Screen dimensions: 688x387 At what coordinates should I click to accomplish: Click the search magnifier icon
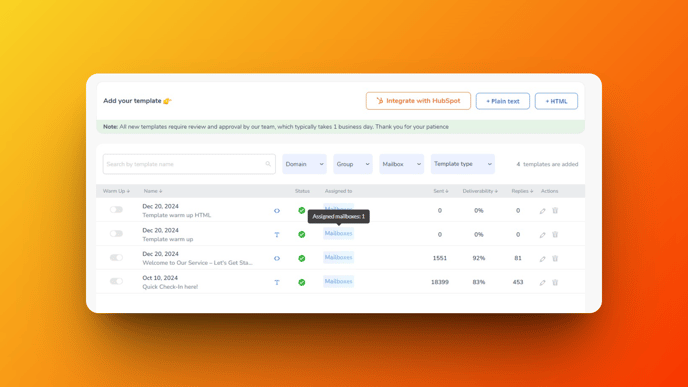coord(268,164)
